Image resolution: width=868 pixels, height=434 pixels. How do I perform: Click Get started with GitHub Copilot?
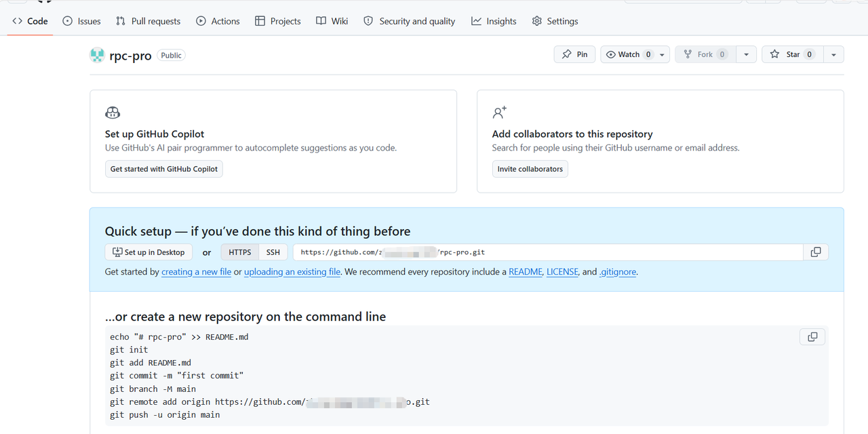pos(163,169)
